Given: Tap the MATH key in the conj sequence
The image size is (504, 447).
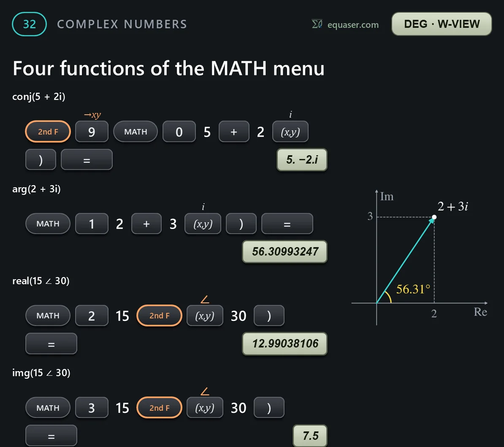Looking at the screenshot, I should [x=135, y=132].
